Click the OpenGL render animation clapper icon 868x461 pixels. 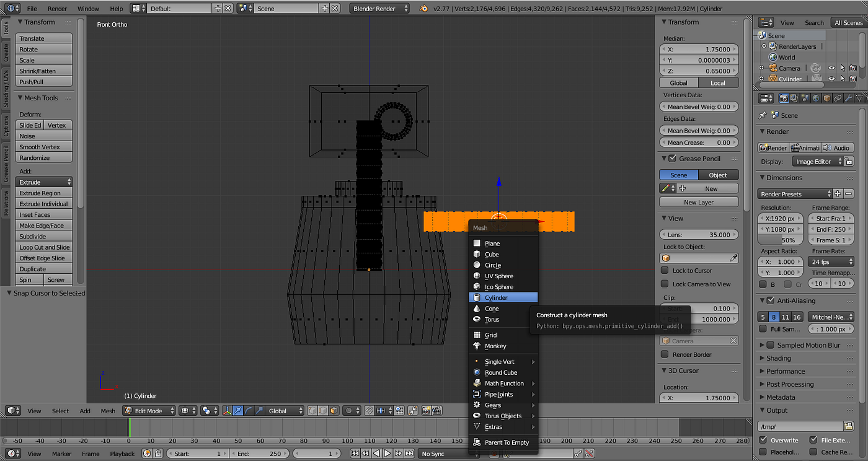437,410
